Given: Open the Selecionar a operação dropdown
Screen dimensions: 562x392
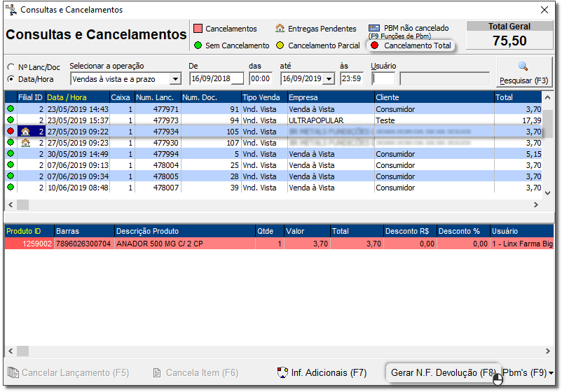Looking at the screenshot, I should pyautogui.click(x=175, y=79).
